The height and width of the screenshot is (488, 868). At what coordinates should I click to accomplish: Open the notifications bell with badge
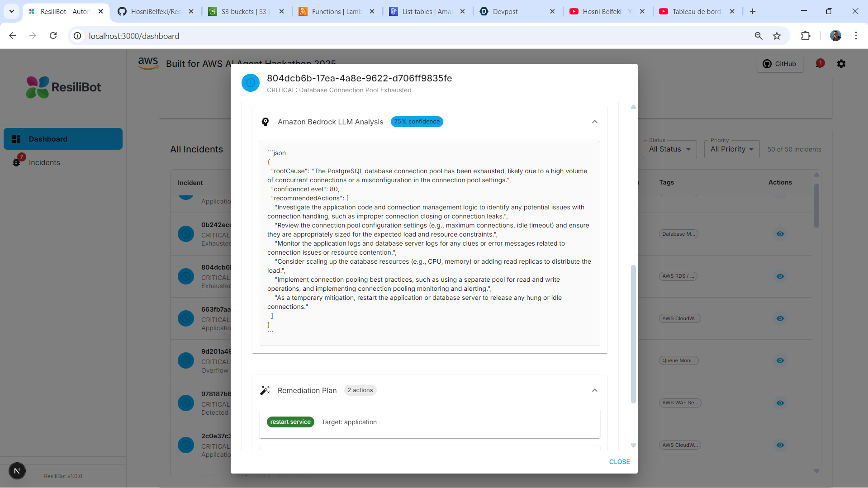820,64
